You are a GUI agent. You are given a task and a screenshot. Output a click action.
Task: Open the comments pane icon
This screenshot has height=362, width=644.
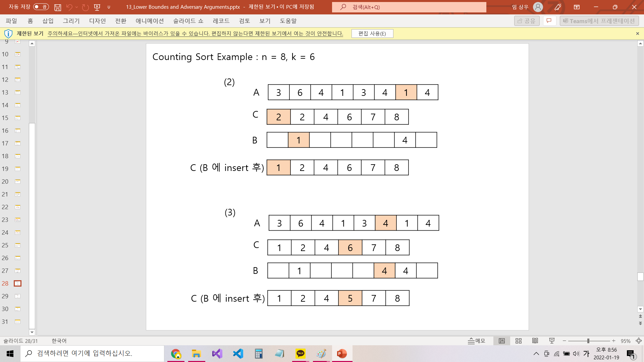549,21
